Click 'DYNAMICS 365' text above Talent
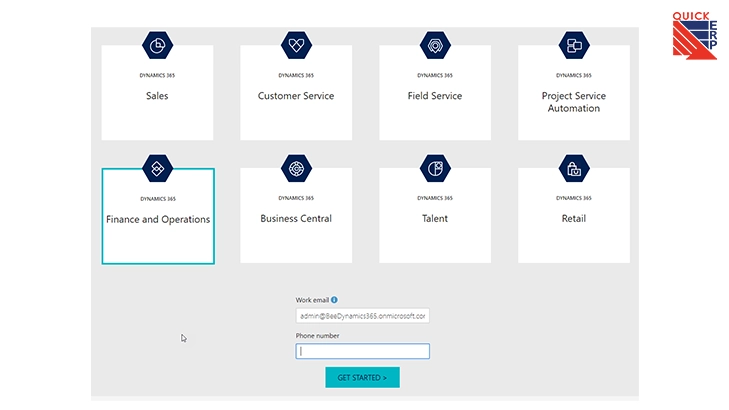 pyautogui.click(x=435, y=198)
